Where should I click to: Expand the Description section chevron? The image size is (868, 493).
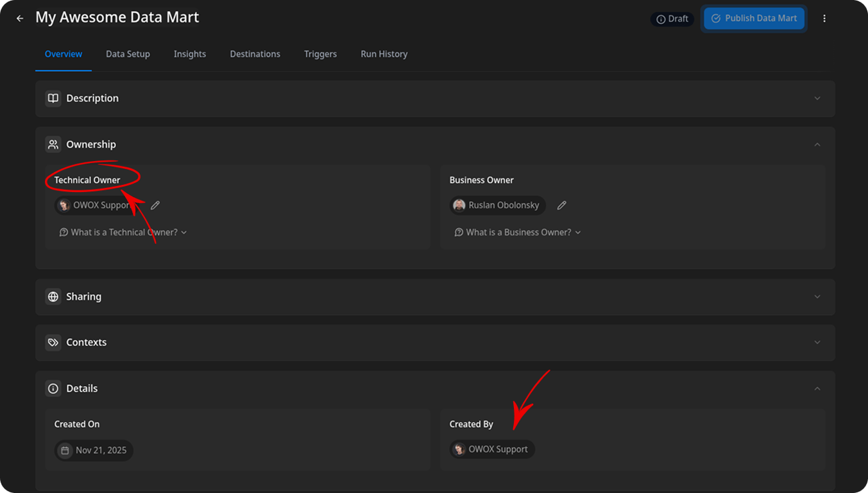(x=817, y=98)
